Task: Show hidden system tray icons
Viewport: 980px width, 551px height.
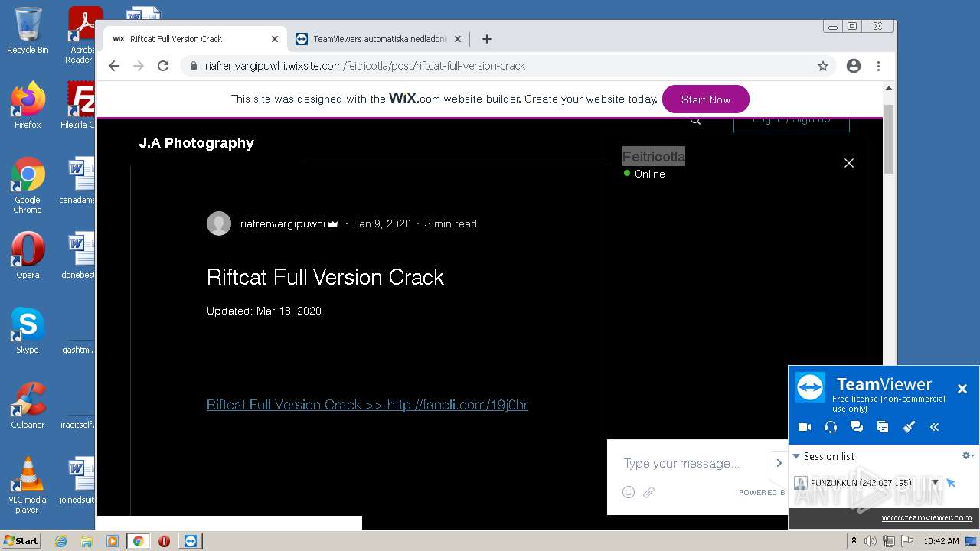Action: [x=854, y=541]
